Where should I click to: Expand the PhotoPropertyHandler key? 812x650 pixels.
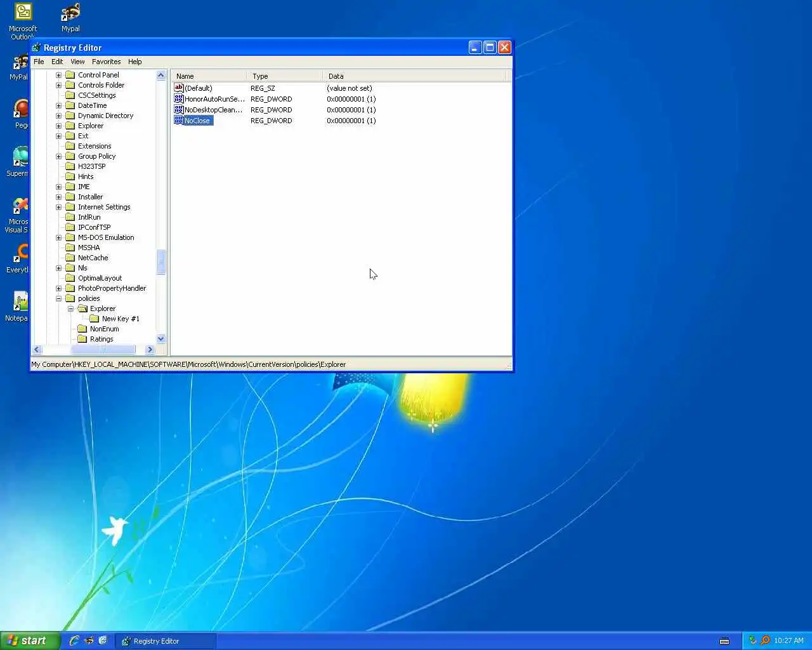(x=58, y=288)
